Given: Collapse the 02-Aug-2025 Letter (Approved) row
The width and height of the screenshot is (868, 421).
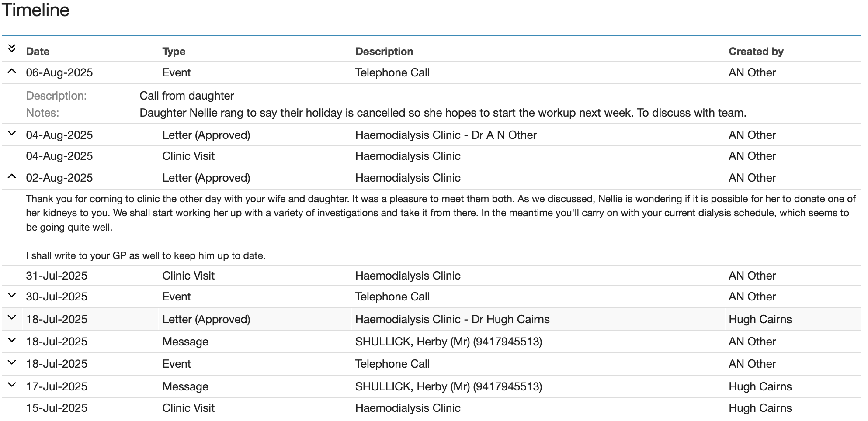Looking at the screenshot, I should click(x=12, y=176).
